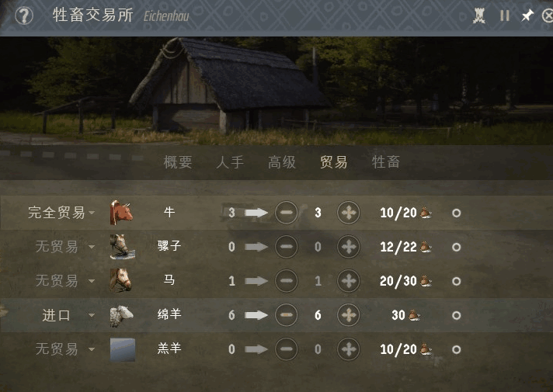The height and width of the screenshot is (392, 553).
Task: Click the 马 horse portrait icon
Action: point(121,280)
